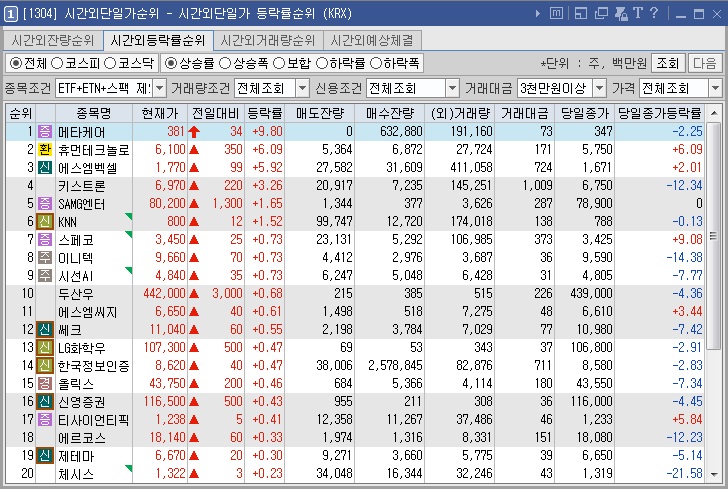Click the 조회 search button
The height and width of the screenshot is (489, 728).
coord(668,63)
